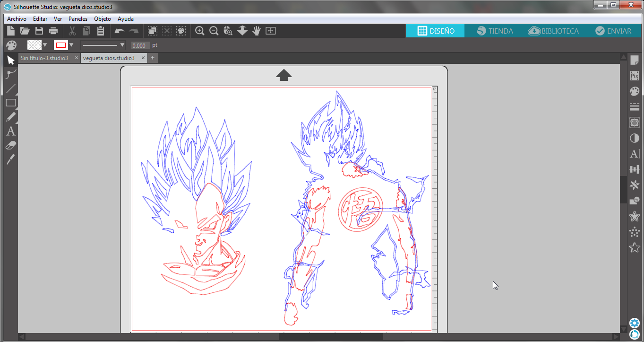The height and width of the screenshot is (342, 644).
Task: Click the line thickness value field
Action: [x=140, y=45]
